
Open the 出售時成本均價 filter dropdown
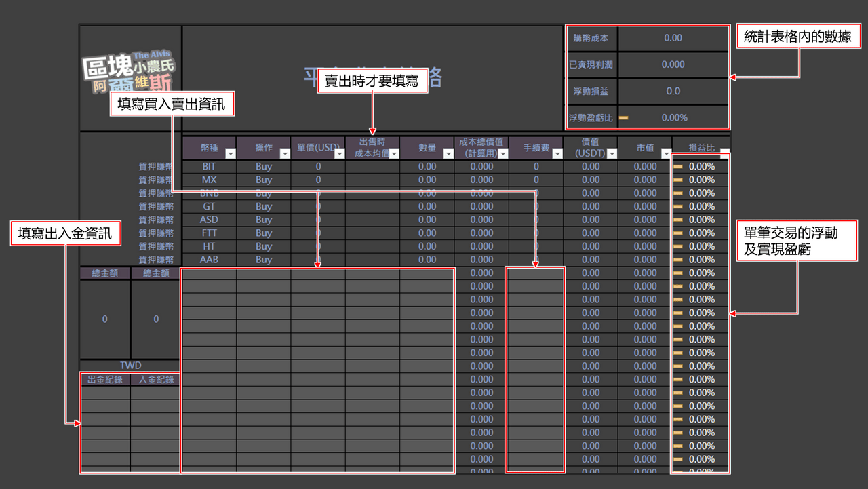[393, 154]
